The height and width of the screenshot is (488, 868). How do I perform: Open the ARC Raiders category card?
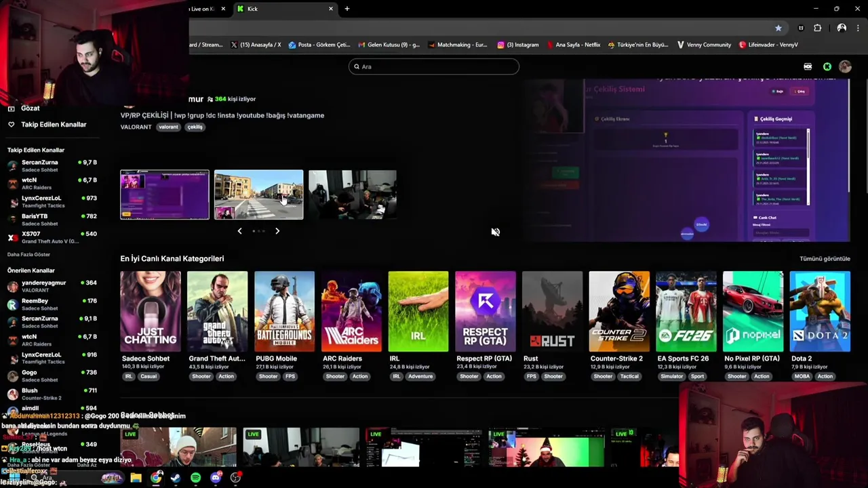click(x=351, y=311)
